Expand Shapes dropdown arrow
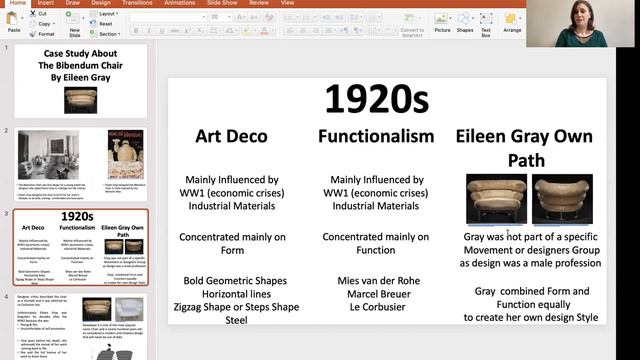 pos(473,18)
